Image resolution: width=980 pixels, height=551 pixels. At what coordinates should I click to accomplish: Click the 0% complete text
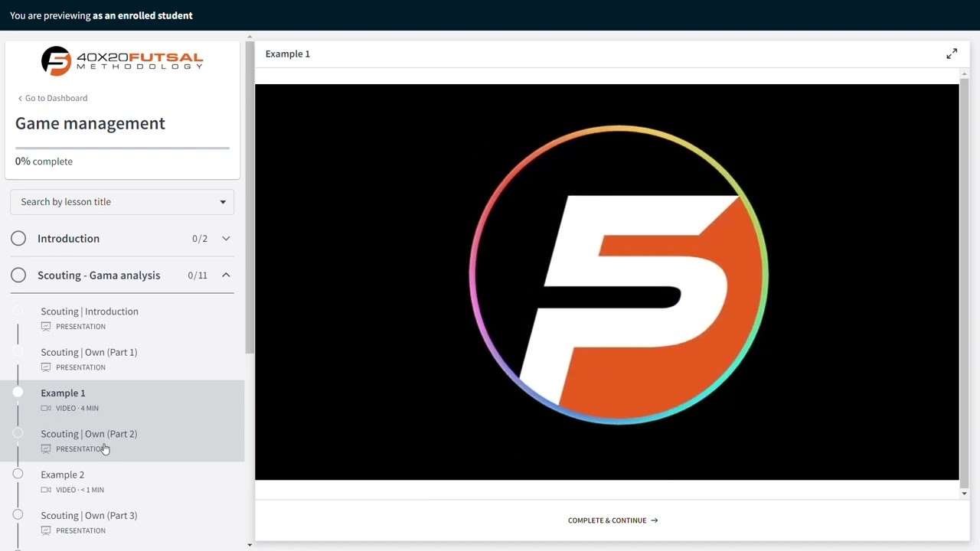click(x=44, y=161)
